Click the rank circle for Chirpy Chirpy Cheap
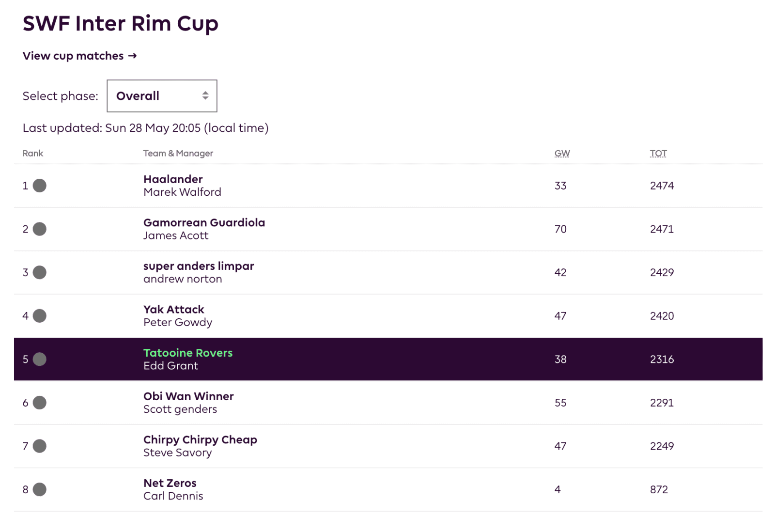The height and width of the screenshot is (532, 775). [40, 446]
